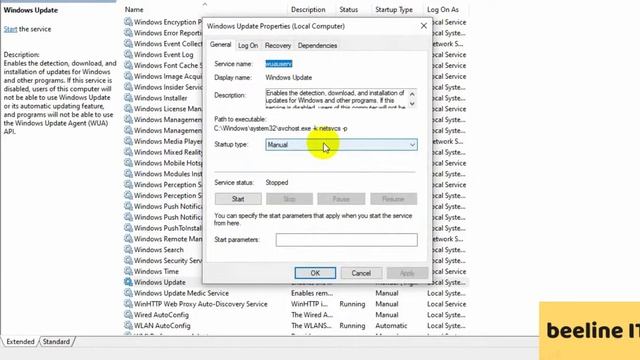Screen dimensions: 640x360
Task: Click the highlighted wuauserv service name
Action: coord(279,64)
